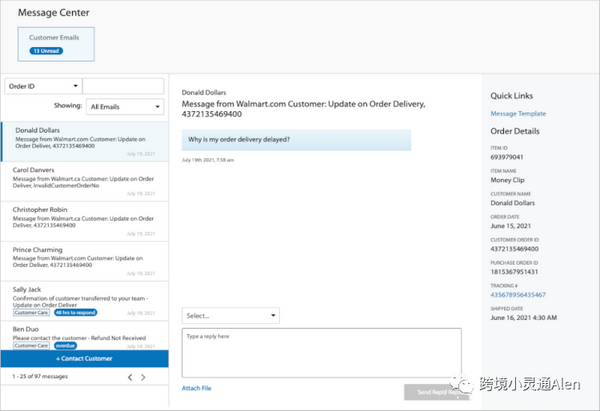This screenshot has height=411, width=600.
Task: Open the Select... reply template dropdown
Action: (230, 315)
